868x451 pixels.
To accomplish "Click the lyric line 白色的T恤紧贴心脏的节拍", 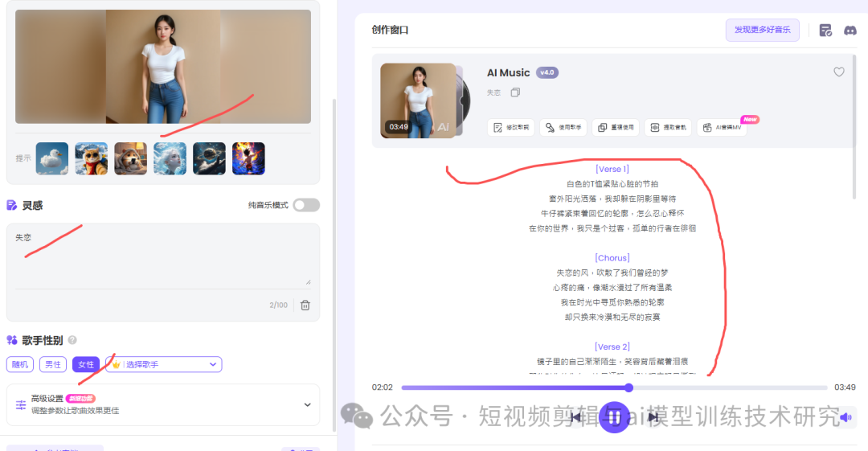I will (612, 184).
